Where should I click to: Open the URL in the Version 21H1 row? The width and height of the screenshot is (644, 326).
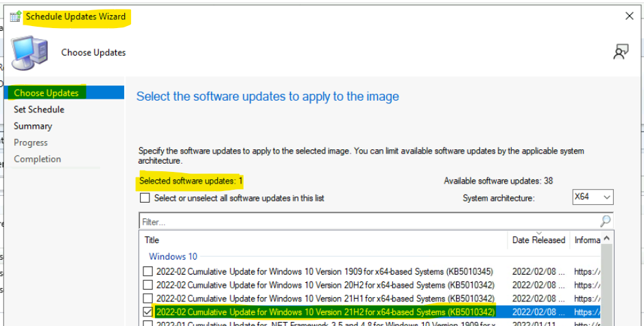587,299
